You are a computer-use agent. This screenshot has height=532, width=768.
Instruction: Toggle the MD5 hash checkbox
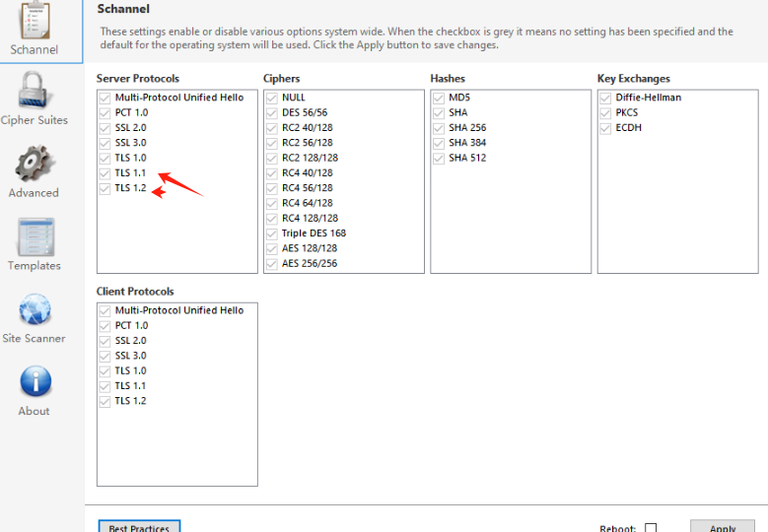pos(440,98)
